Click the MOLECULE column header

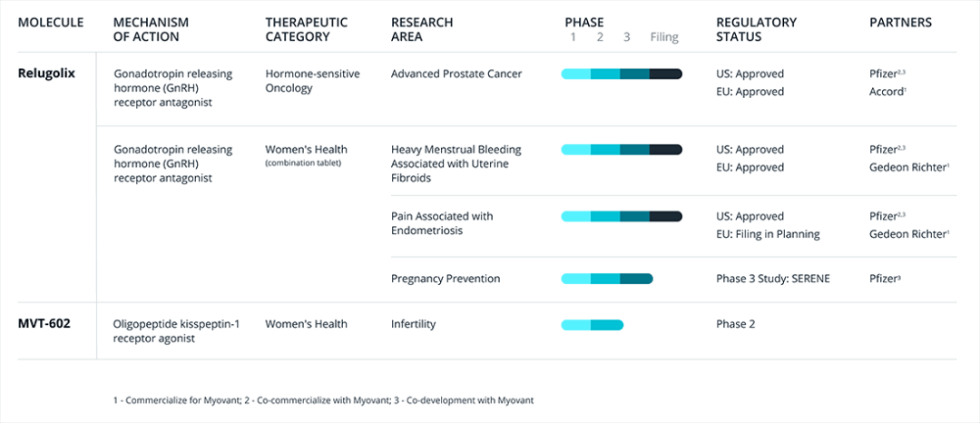click(51, 22)
